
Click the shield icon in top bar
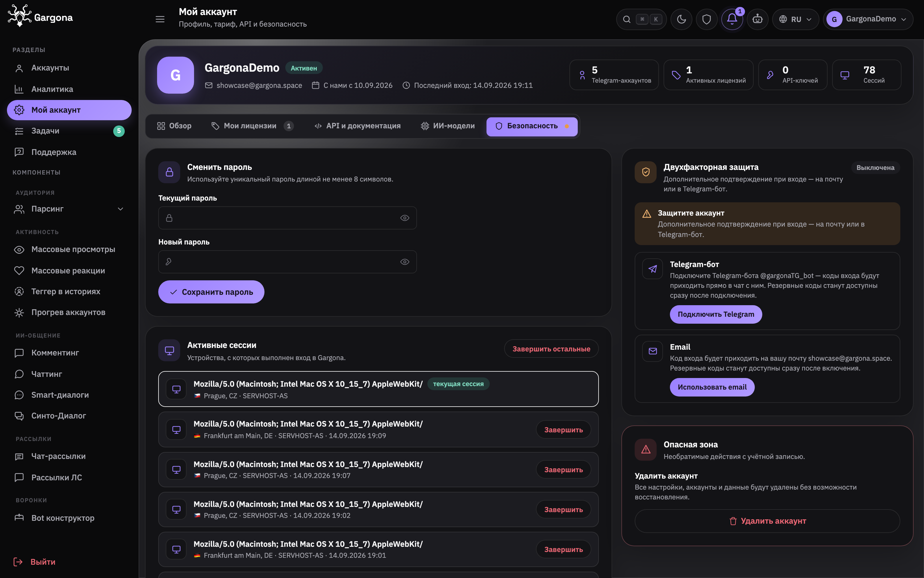pos(706,19)
